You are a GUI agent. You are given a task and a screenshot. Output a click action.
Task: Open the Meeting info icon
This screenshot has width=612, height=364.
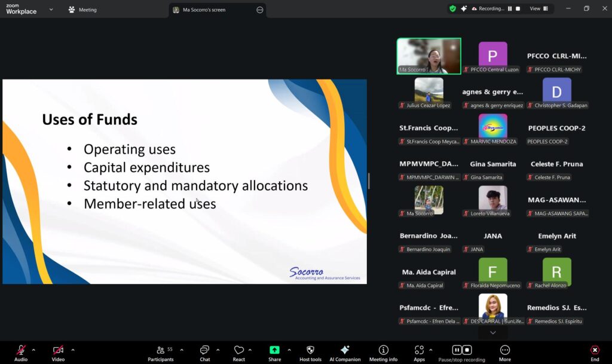tap(383, 350)
